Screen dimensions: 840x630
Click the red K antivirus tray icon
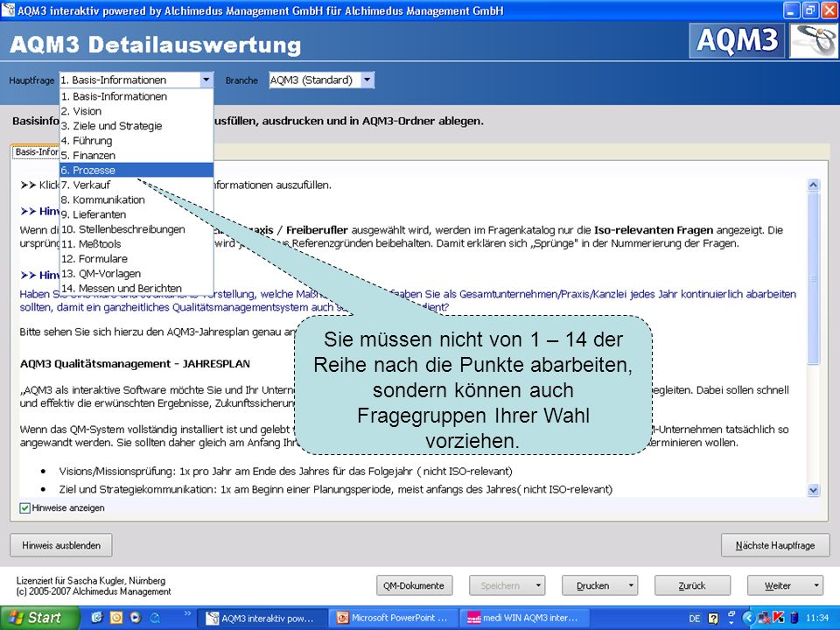[779, 619]
